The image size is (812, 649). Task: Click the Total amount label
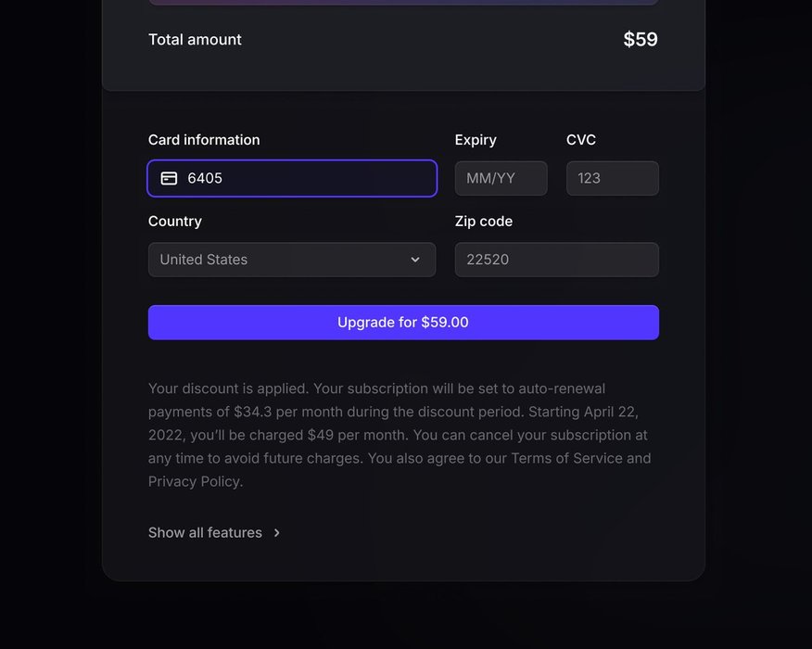click(x=195, y=40)
